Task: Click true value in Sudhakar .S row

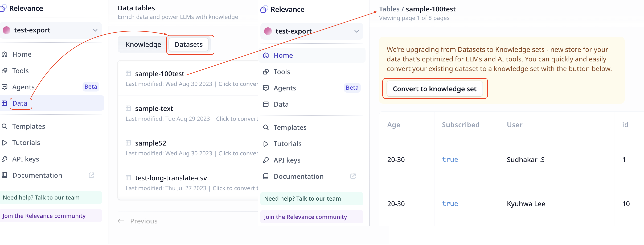Action: pyautogui.click(x=450, y=160)
